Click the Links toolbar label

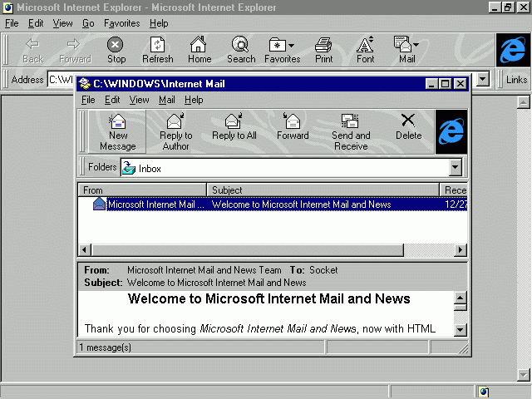(516, 80)
